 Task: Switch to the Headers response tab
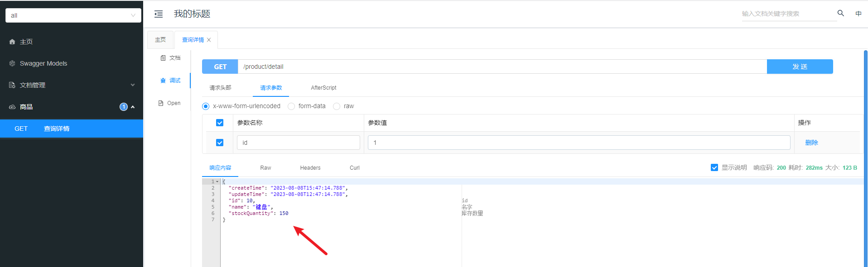pos(310,168)
